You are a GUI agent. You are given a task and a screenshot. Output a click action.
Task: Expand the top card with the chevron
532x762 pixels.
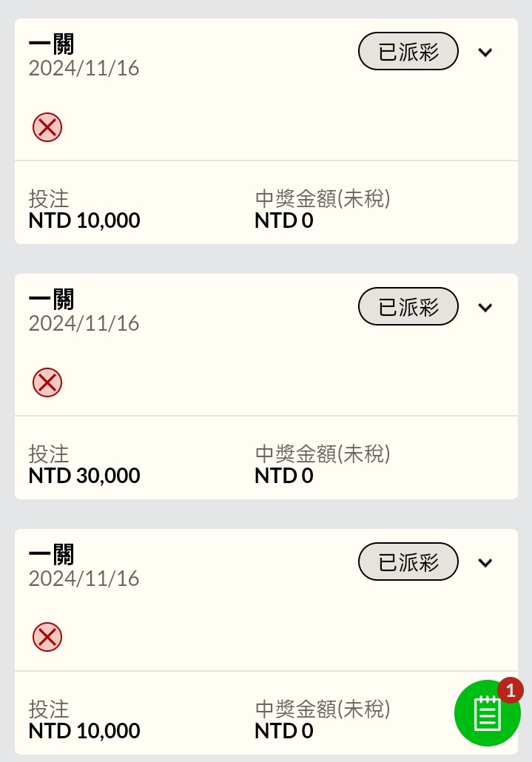pyautogui.click(x=485, y=53)
